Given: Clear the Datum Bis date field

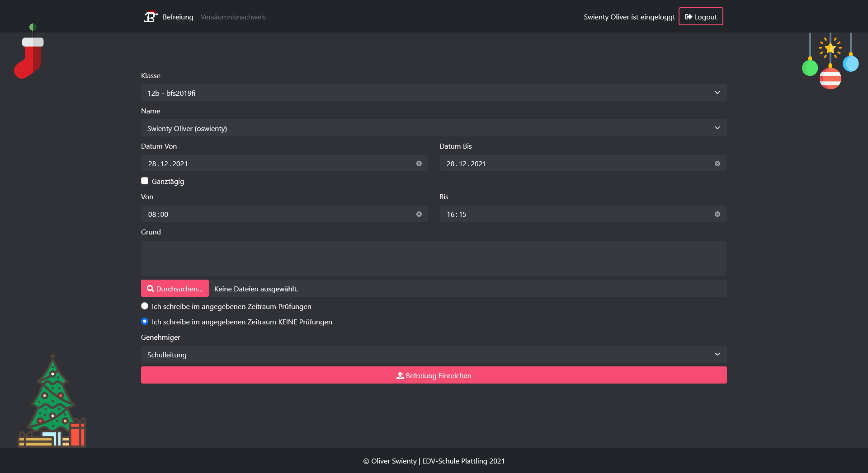Looking at the screenshot, I should click(x=717, y=164).
